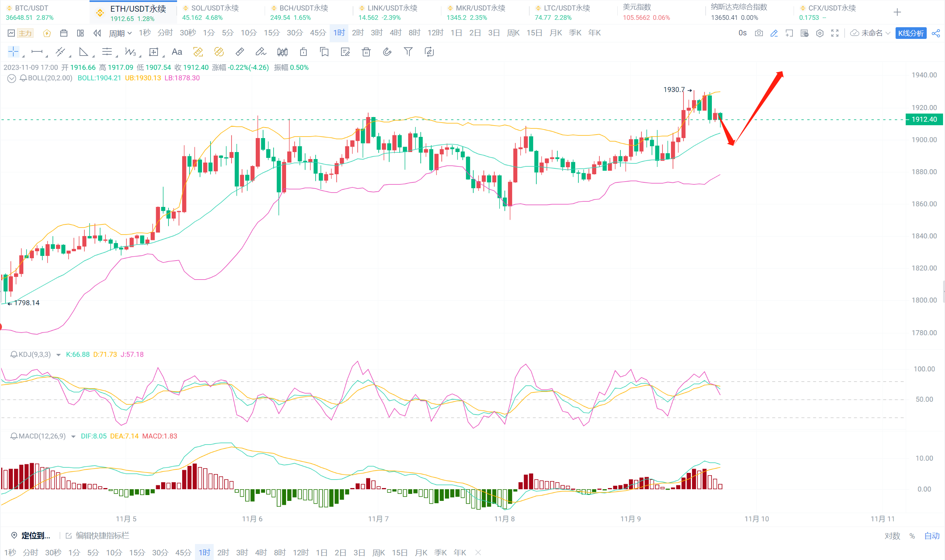
Task: Select the Aa text annotation tool
Action: (x=177, y=52)
